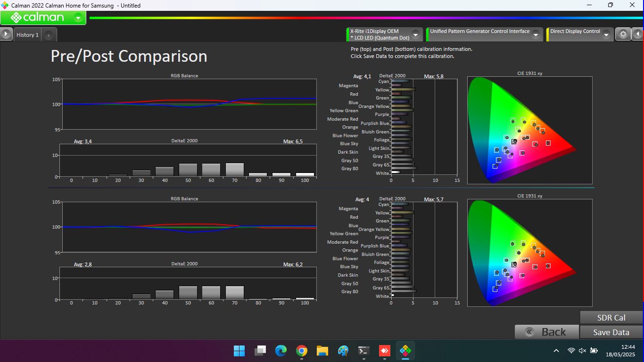
Task: Open Direct Display Control dropdown
Action: coord(606,35)
